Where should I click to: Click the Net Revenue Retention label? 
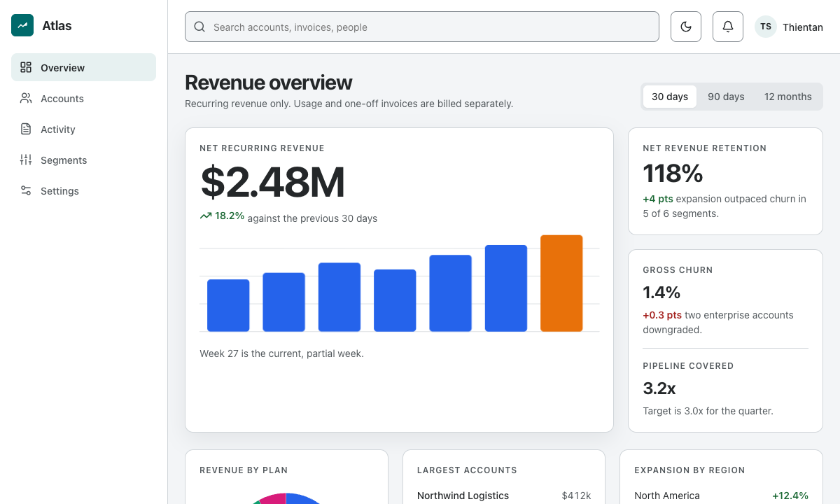(704, 148)
